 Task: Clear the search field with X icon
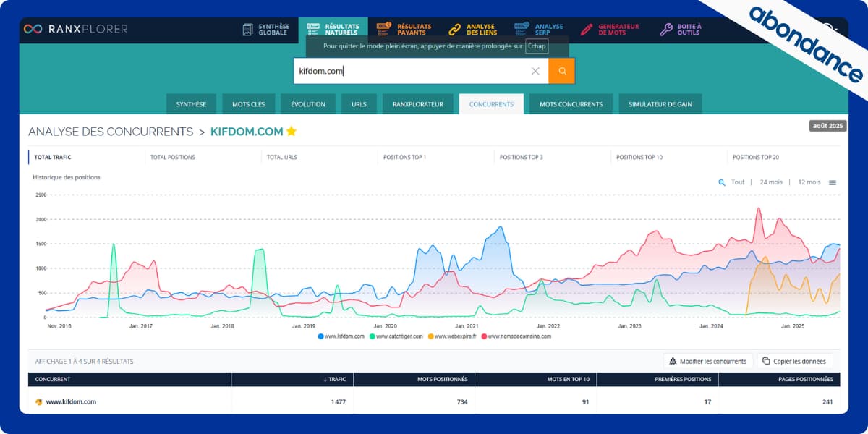(535, 71)
